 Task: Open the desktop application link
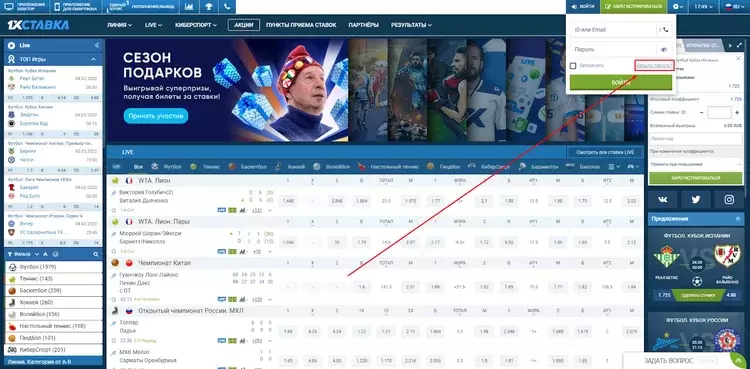(25, 7)
